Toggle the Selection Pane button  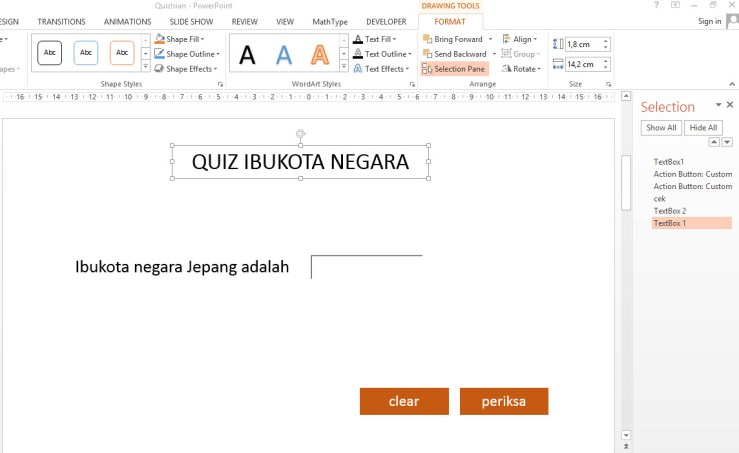coord(455,69)
